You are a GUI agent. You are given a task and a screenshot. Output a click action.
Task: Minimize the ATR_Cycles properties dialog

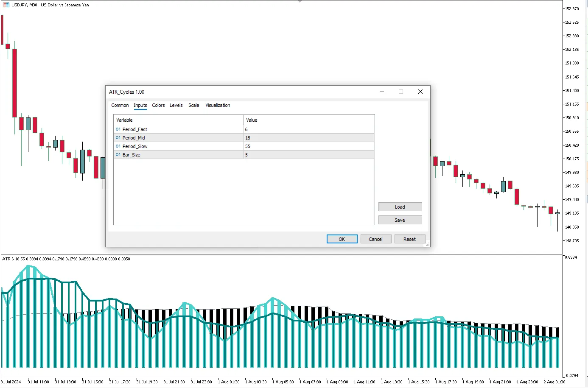382,92
